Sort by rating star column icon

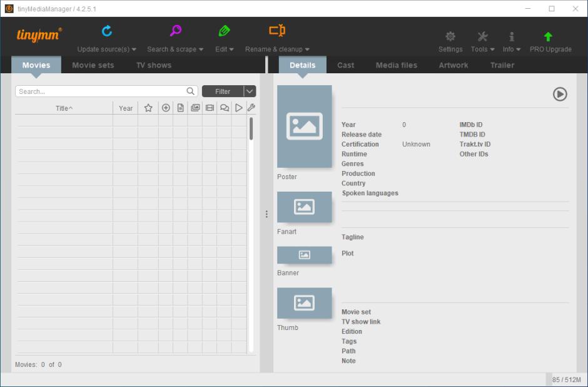[x=148, y=108]
